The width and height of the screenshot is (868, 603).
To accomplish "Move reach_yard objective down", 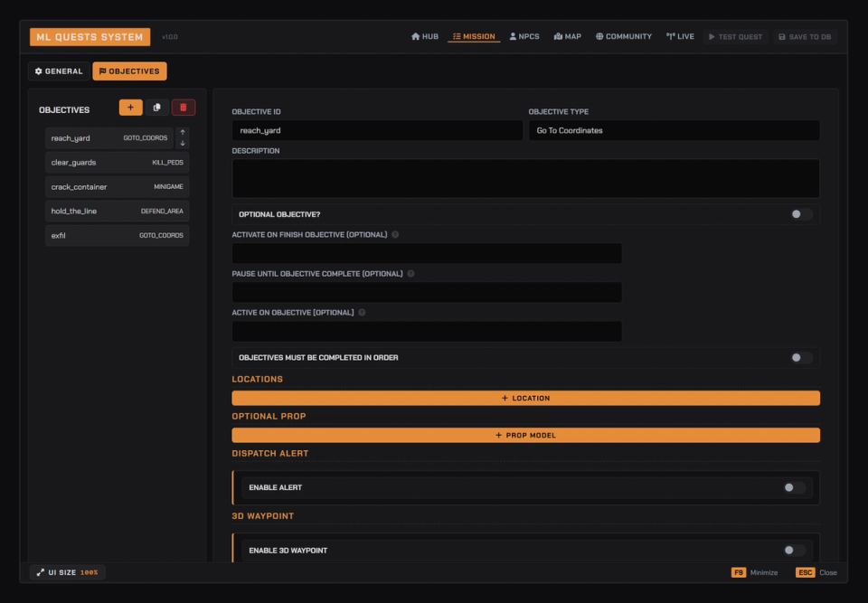I will click(x=183, y=144).
